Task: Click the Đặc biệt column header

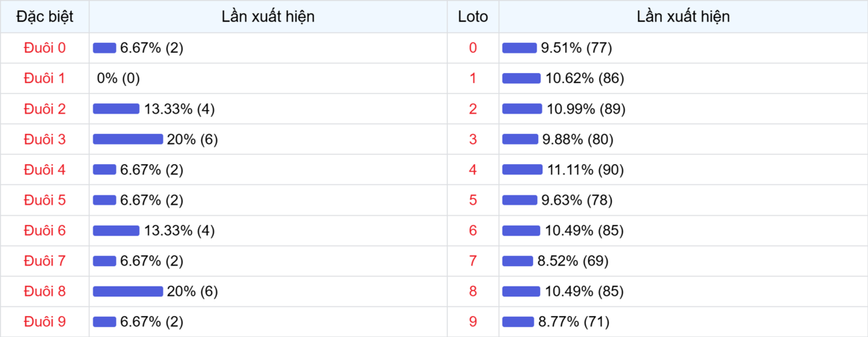Action: pyautogui.click(x=45, y=17)
